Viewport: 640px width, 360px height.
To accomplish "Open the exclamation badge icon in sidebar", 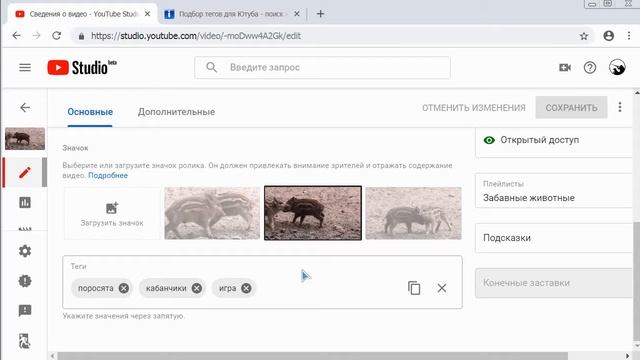I will click(x=25, y=281).
